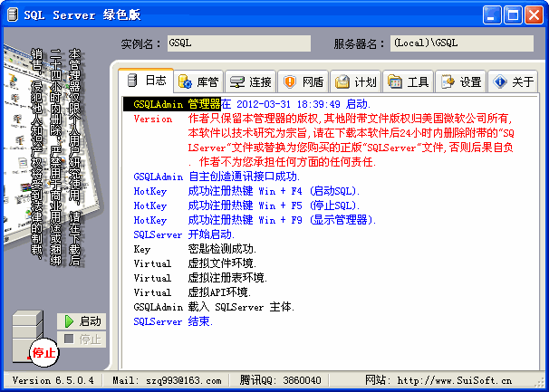Click the 计划 schedule tab icon
This screenshot has height=392, width=549.
(x=342, y=81)
